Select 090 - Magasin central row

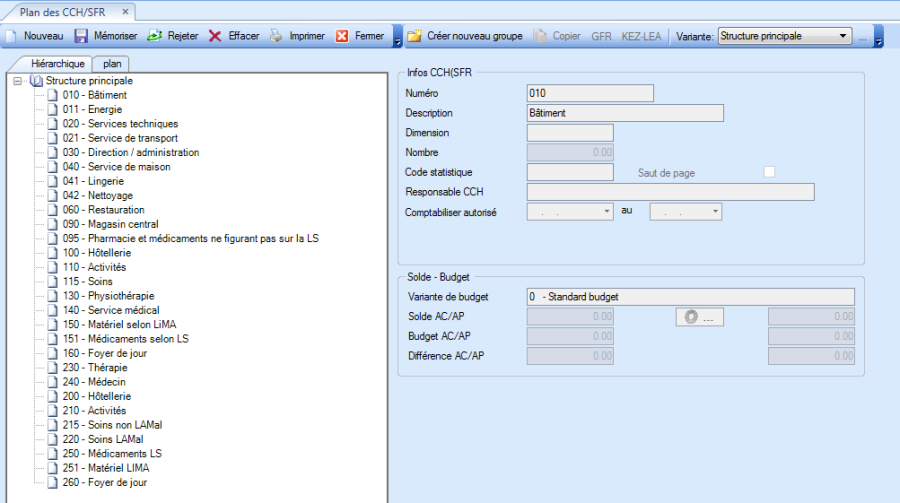click(x=110, y=225)
